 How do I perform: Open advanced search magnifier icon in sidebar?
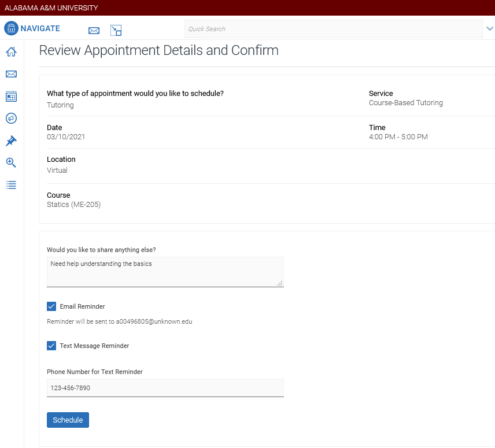pos(11,163)
